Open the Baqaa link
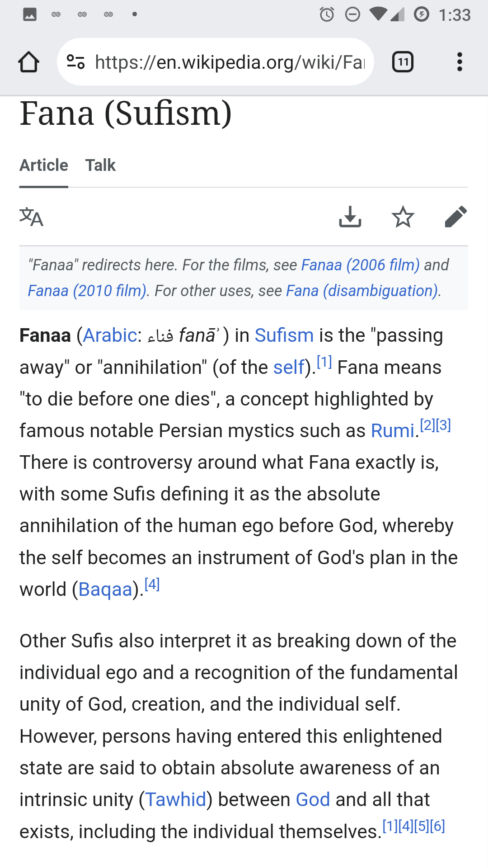 click(x=105, y=590)
